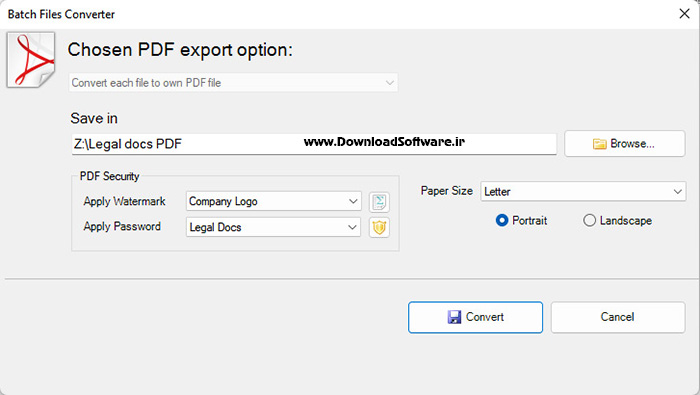Click the watermark edit icon button
The width and height of the screenshot is (700, 395).
coord(379,202)
